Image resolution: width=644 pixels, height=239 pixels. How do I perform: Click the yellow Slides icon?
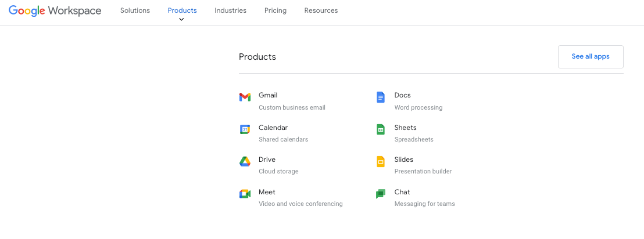click(x=381, y=161)
